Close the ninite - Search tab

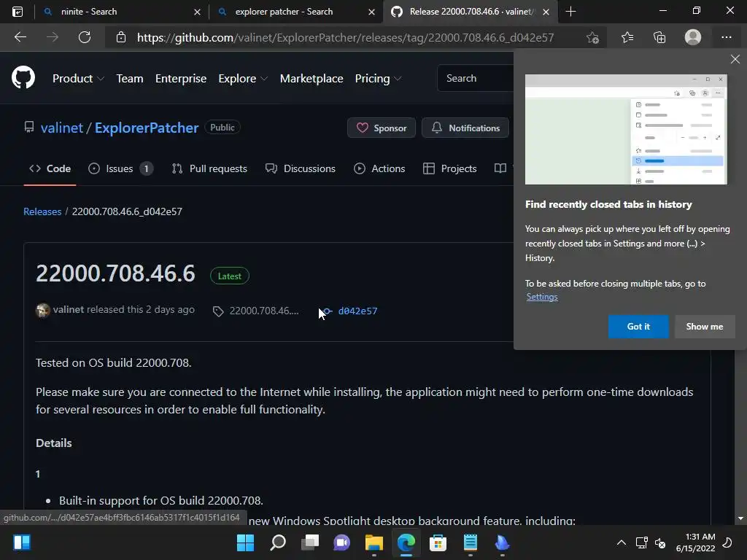(197, 12)
